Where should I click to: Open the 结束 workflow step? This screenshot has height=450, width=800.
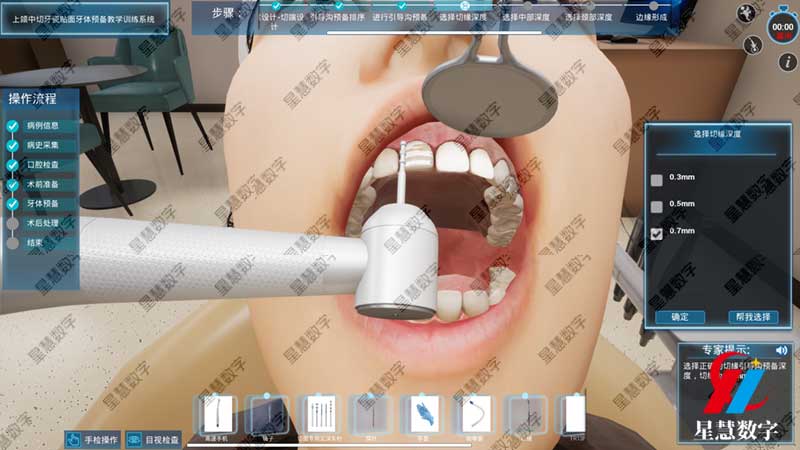point(35,243)
